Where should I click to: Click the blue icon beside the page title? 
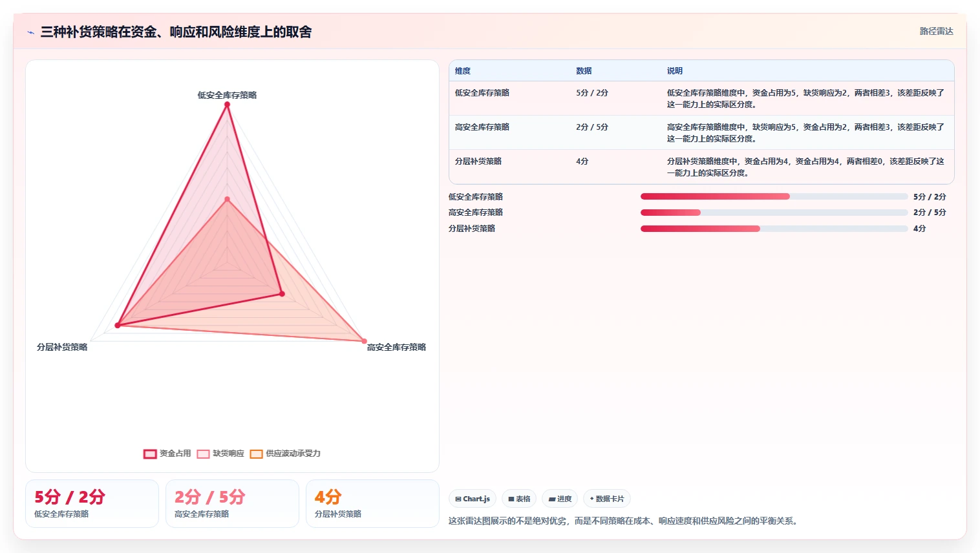(x=30, y=32)
